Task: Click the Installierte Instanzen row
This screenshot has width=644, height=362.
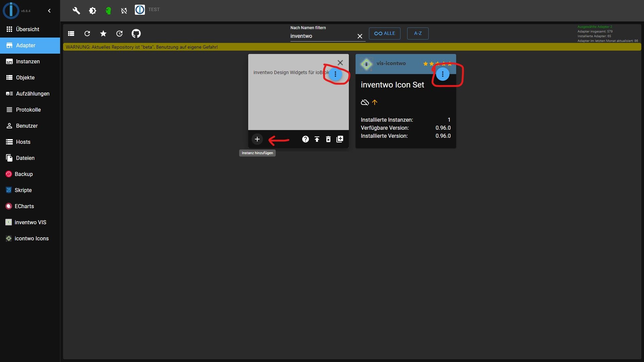Action: point(406,120)
